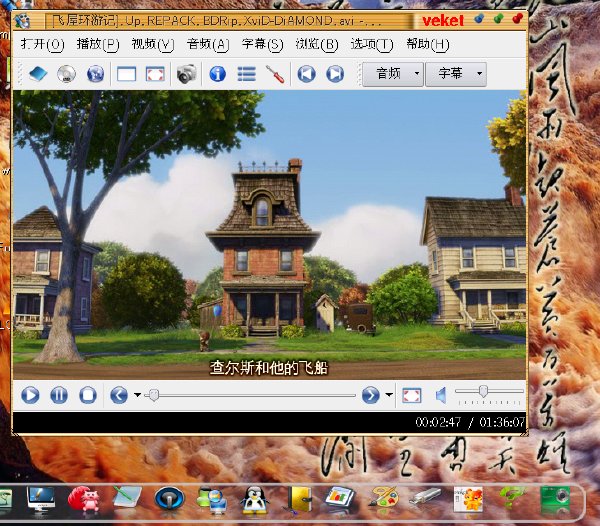Mute audio with the speaker icon
This screenshot has width=600, height=526.
[441, 395]
